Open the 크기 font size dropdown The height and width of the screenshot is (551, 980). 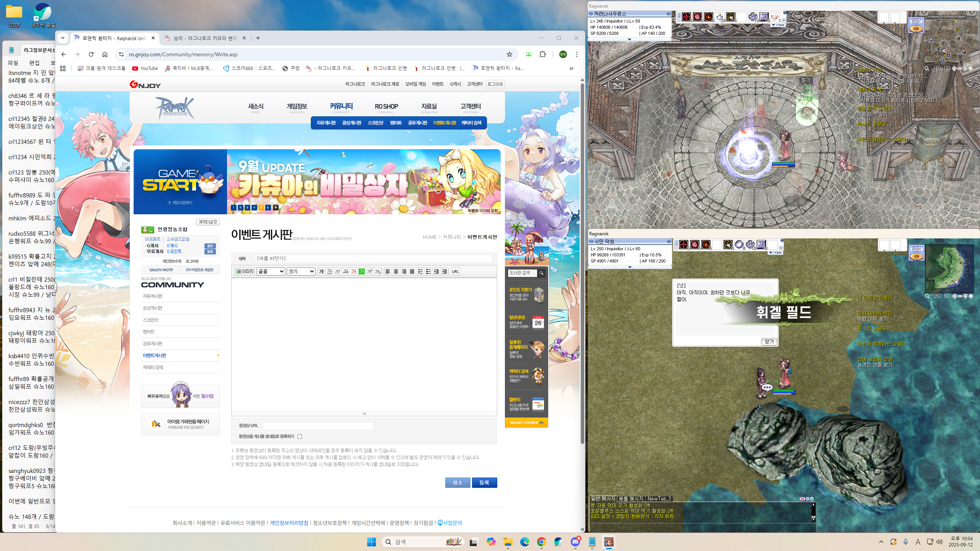[x=301, y=271]
